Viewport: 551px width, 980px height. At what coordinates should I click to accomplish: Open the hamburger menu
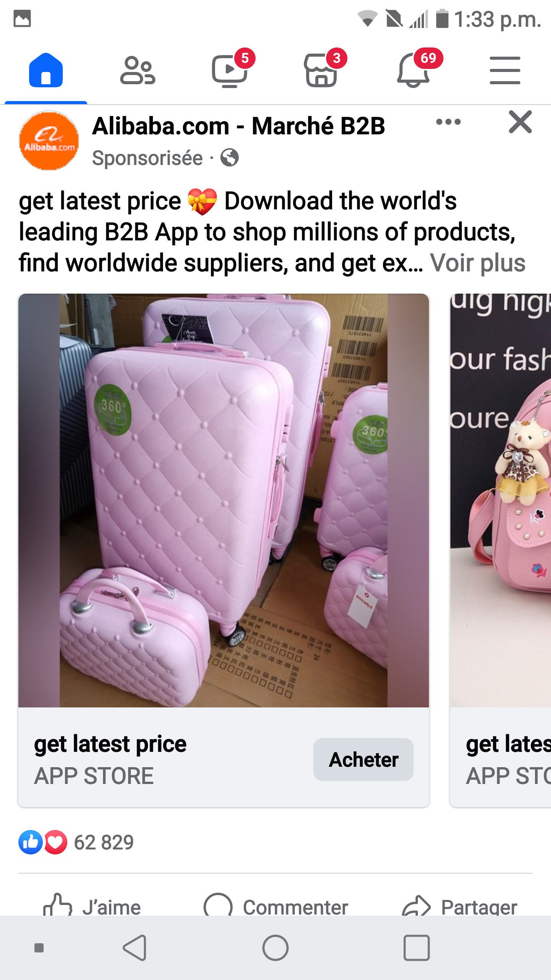click(x=505, y=70)
